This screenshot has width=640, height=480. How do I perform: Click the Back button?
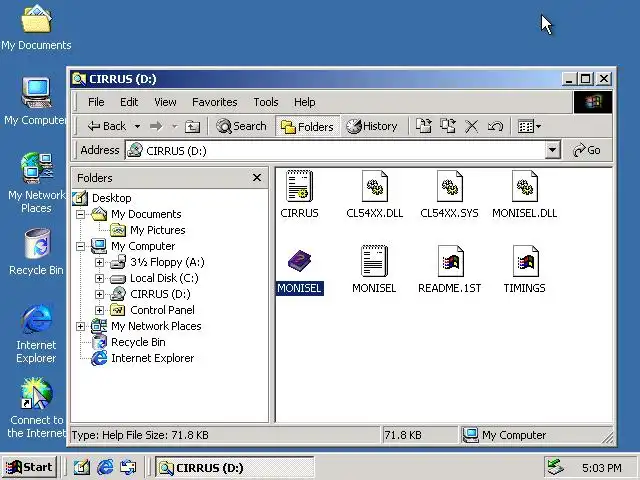[107, 127]
